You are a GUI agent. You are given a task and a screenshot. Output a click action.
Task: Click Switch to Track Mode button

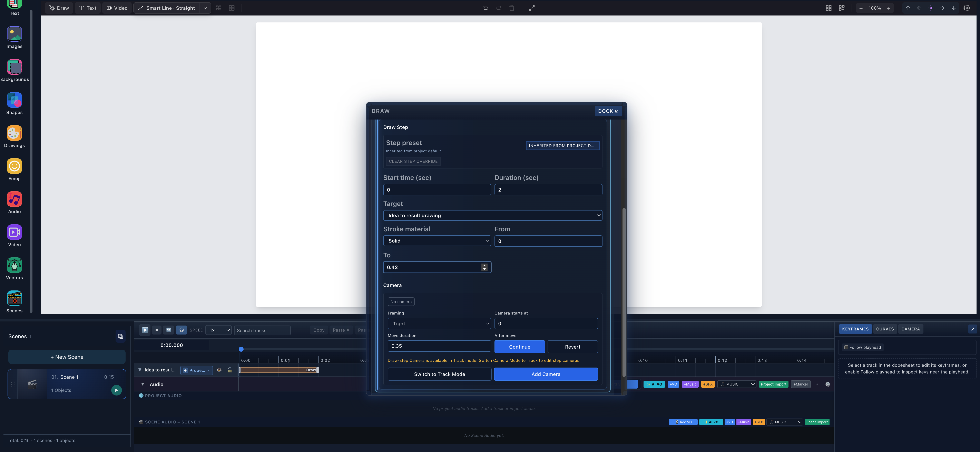pyautogui.click(x=439, y=374)
